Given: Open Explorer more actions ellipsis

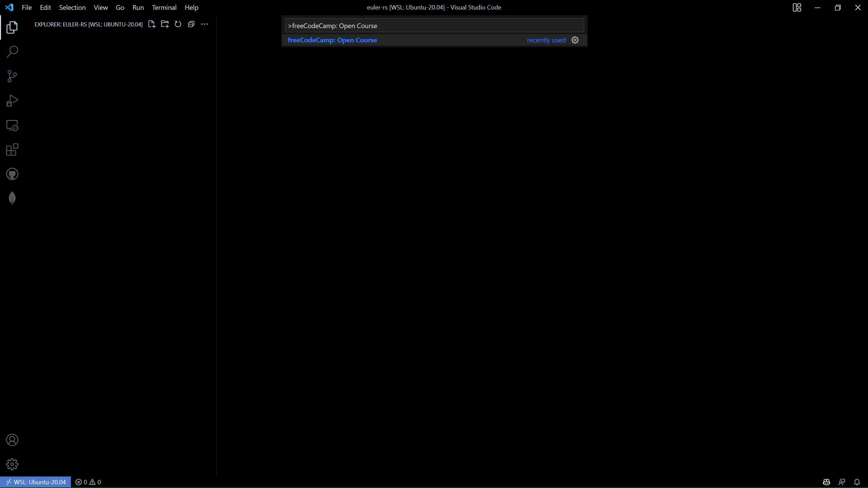Looking at the screenshot, I should tap(204, 24).
